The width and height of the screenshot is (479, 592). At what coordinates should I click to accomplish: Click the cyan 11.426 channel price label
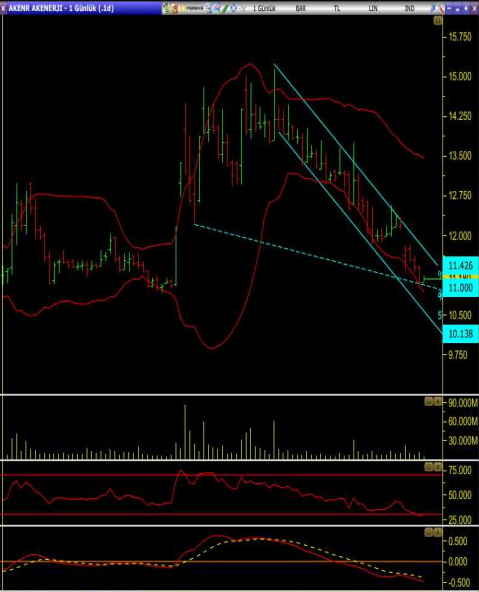pos(460,265)
